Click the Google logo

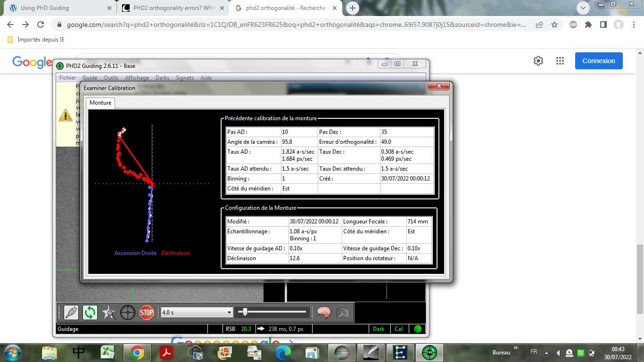point(32,62)
